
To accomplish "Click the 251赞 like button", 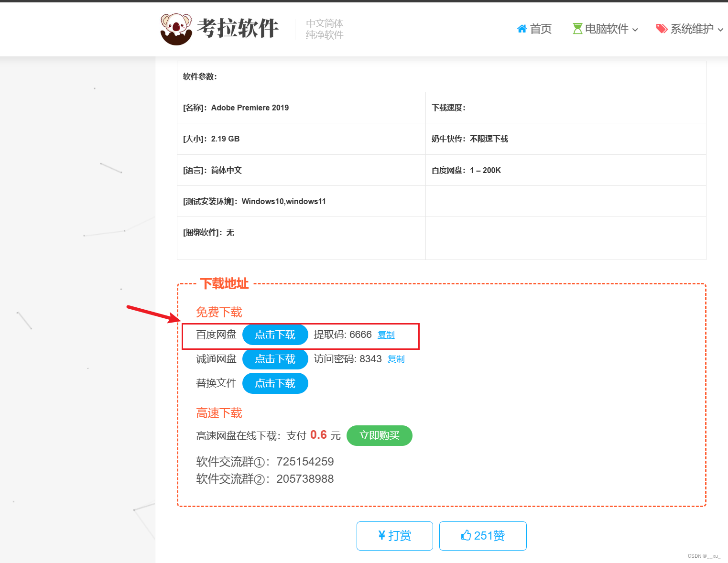I will pyautogui.click(x=483, y=536).
